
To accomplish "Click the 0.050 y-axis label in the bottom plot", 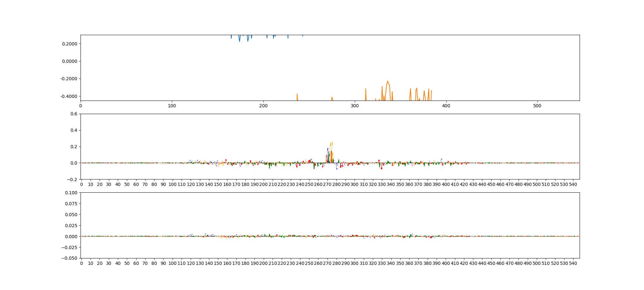I will tap(71, 215).
